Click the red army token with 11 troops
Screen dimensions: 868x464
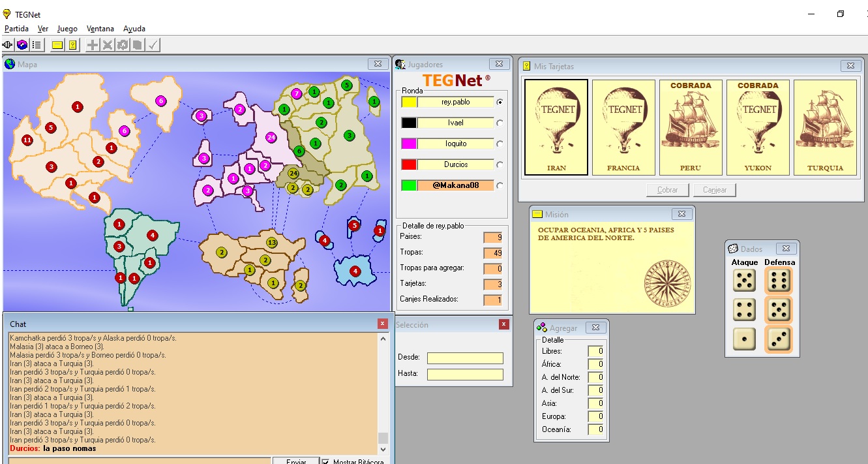point(27,140)
